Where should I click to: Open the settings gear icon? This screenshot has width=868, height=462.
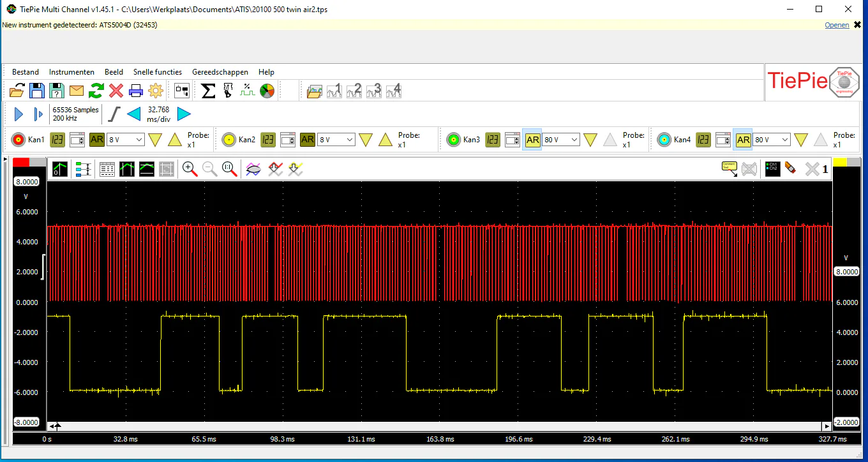[x=155, y=91]
